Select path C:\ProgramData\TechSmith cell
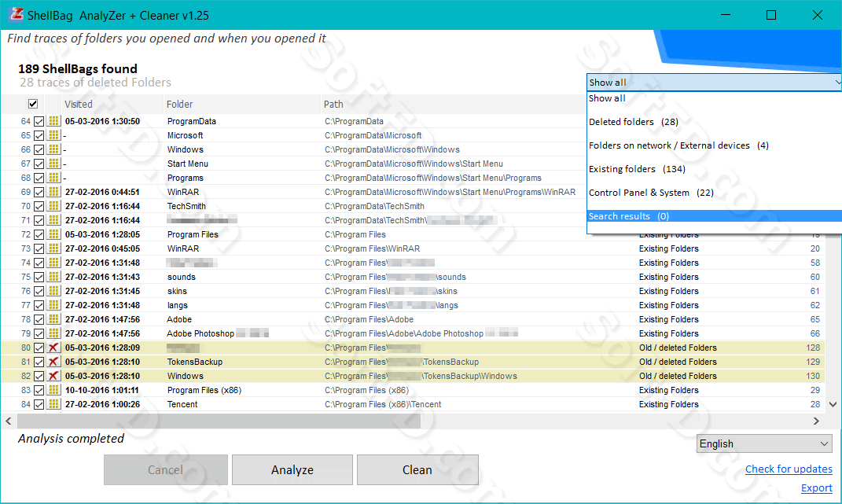 pyautogui.click(x=374, y=206)
